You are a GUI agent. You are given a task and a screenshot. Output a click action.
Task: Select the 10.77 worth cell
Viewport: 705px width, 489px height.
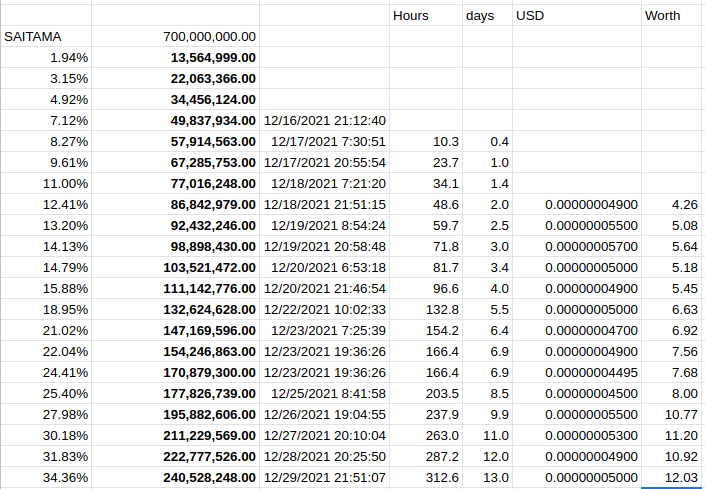(x=673, y=414)
